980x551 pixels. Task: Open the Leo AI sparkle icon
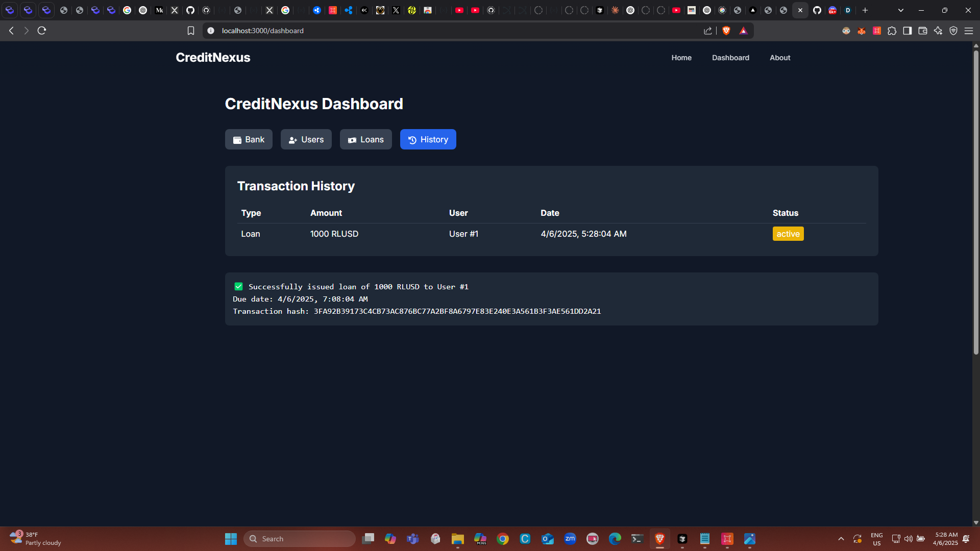click(x=938, y=31)
